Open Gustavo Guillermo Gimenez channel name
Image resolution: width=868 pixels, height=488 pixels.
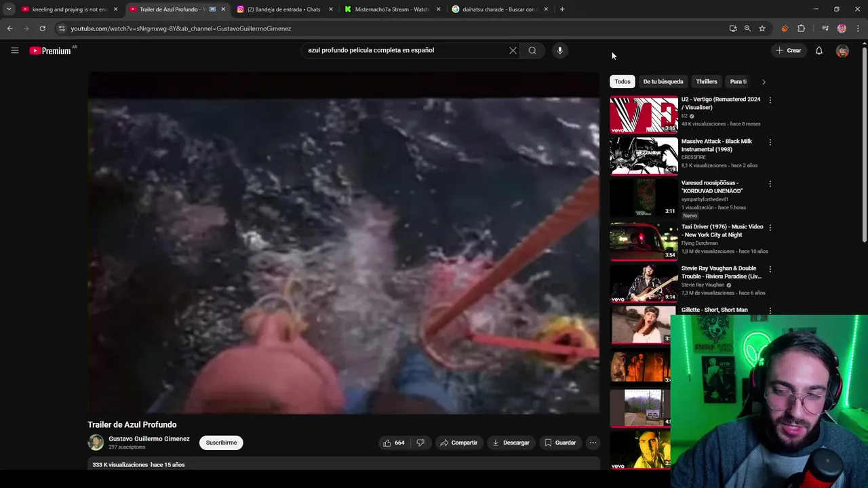[x=149, y=439]
